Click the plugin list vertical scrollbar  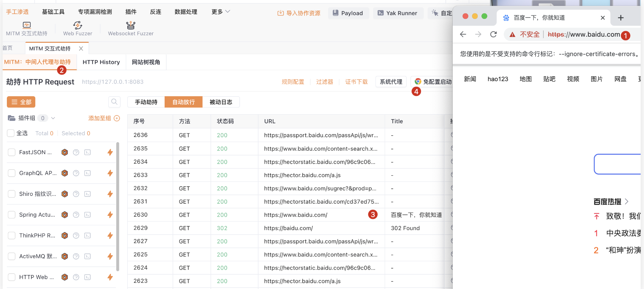tap(118, 205)
